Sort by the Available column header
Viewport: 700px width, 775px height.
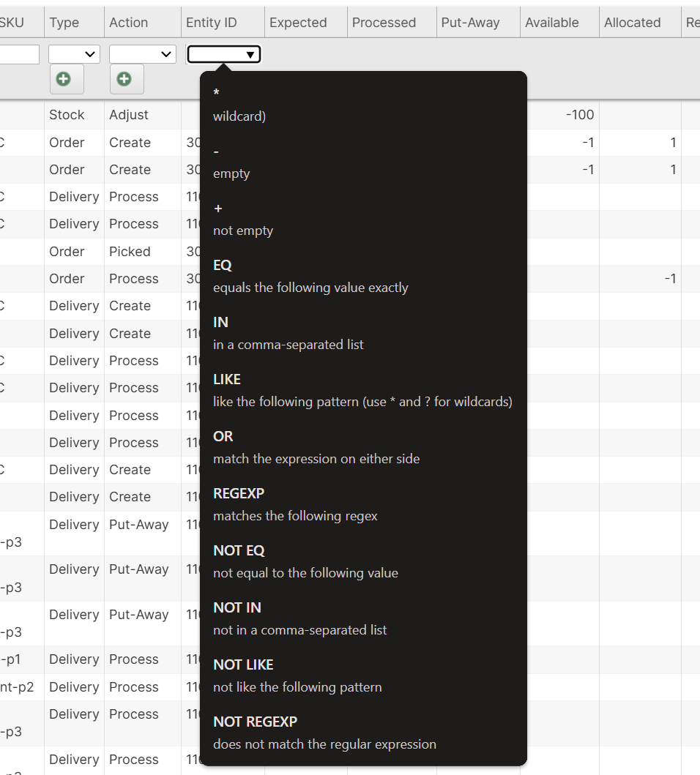click(x=551, y=23)
